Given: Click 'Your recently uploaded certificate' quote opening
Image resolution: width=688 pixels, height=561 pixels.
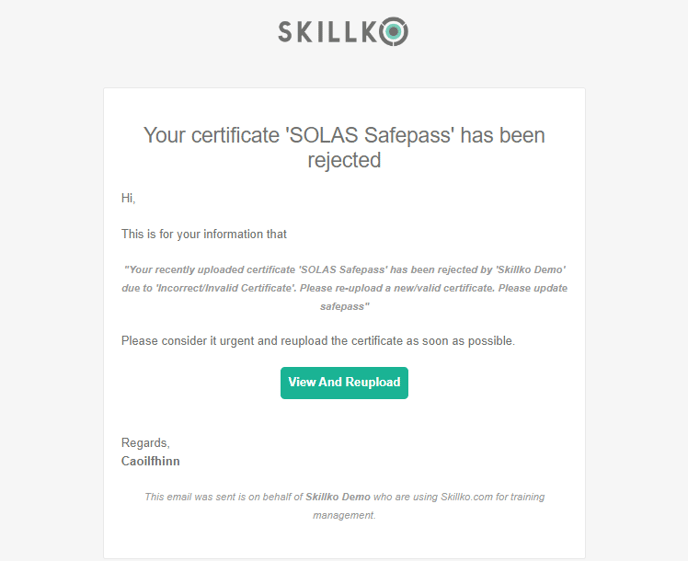Looking at the screenshot, I should pos(210,269).
